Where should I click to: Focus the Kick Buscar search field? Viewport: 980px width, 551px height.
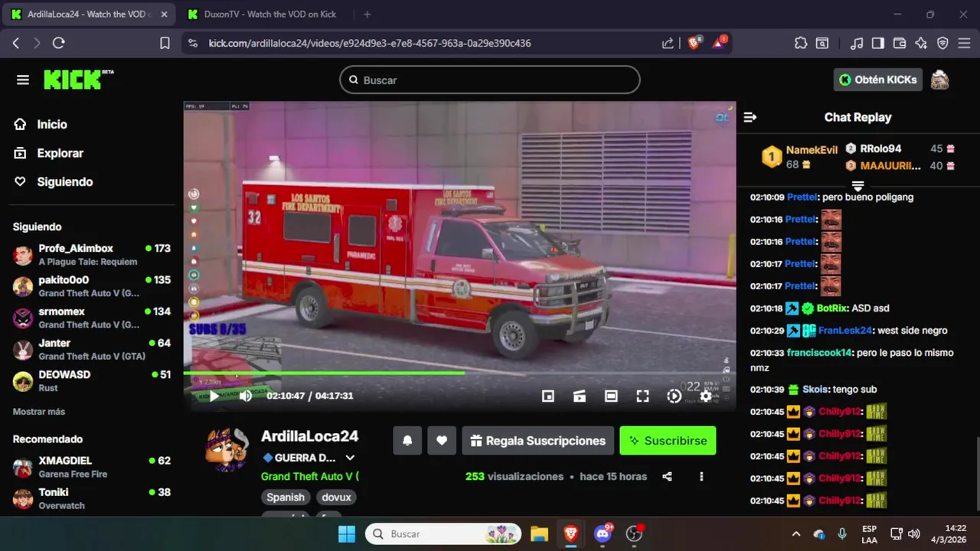[x=490, y=80]
